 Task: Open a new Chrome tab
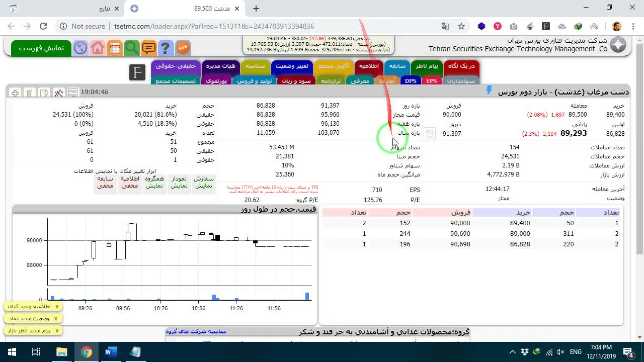[x=256, y=9]
